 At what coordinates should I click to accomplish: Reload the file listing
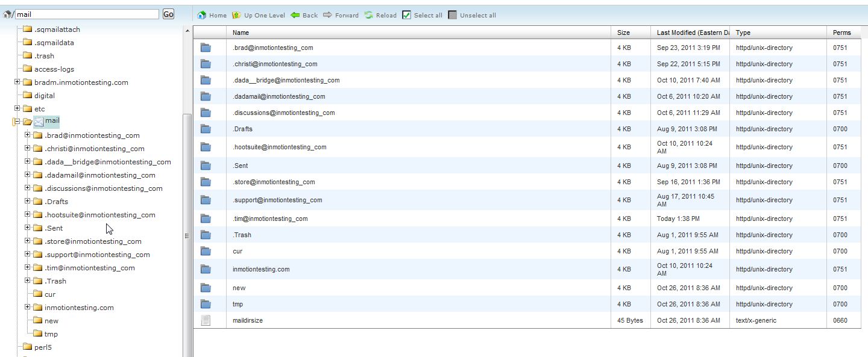coord(369,15)
